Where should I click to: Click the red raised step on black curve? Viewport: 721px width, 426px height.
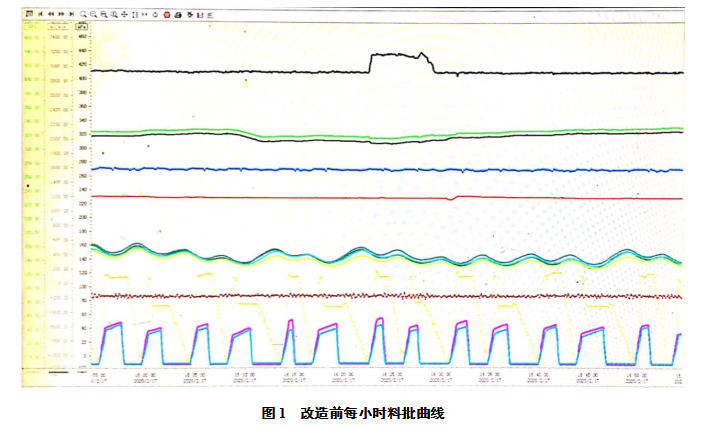click(x=400, y=57)
